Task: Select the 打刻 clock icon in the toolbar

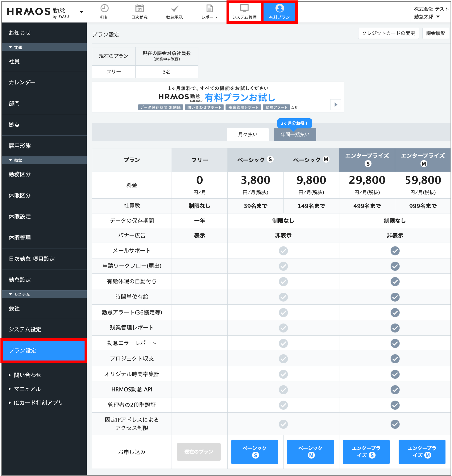Action: (104, 8)
